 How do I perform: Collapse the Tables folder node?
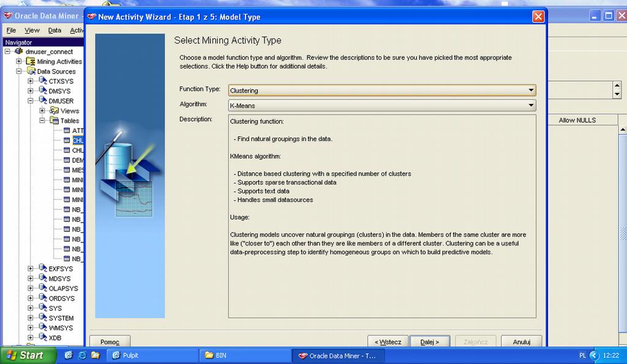coord(42,121)
